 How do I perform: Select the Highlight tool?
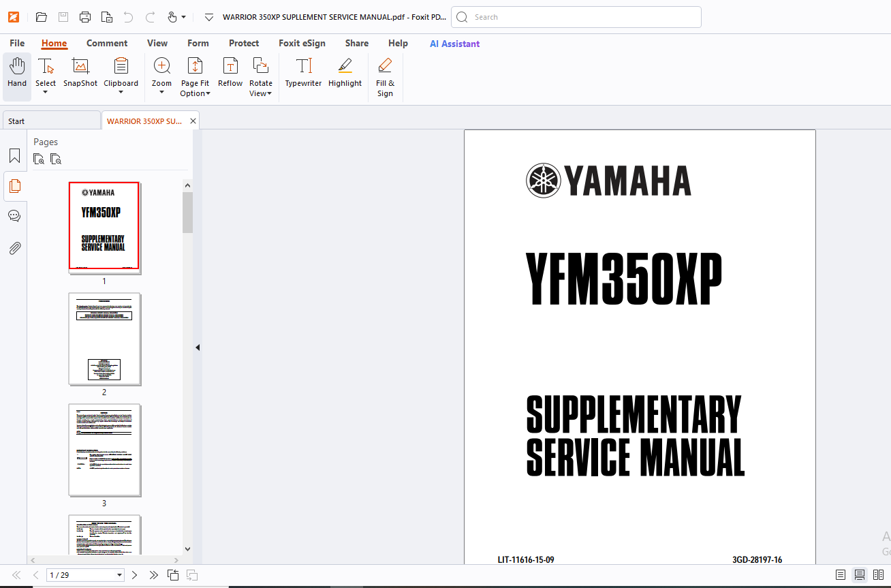coord(345,72)
